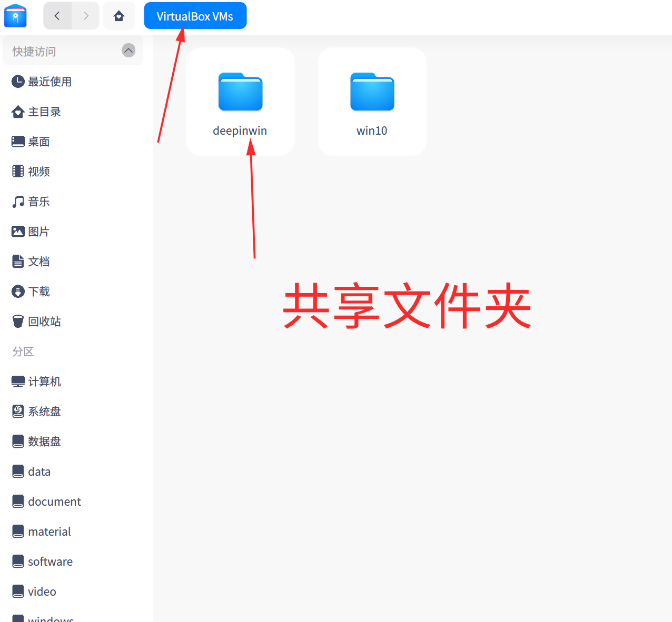Go forward with the right arrow button
This screenshot has width=672, height=622.
[x=86, y=16]
